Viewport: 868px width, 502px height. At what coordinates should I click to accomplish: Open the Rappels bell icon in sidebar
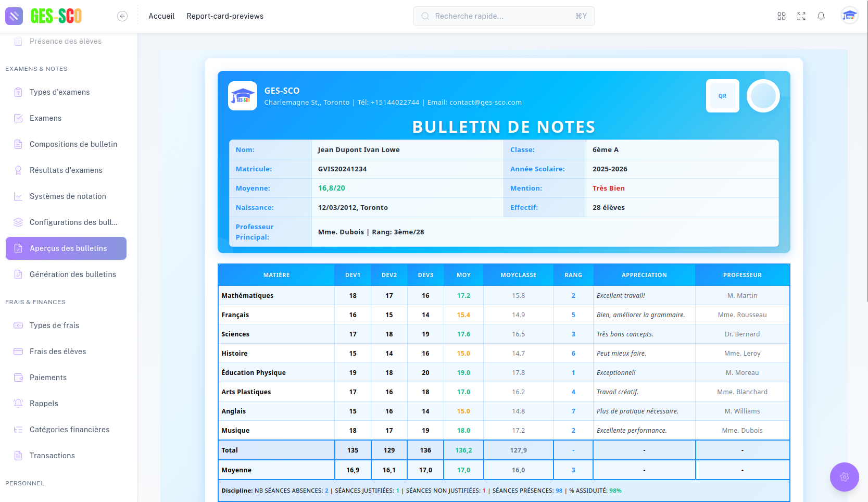coord(18,404)
